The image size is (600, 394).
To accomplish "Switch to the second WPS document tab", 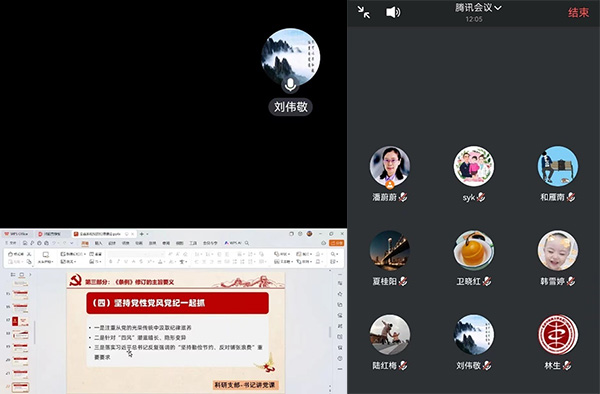I will click(51, 234).
